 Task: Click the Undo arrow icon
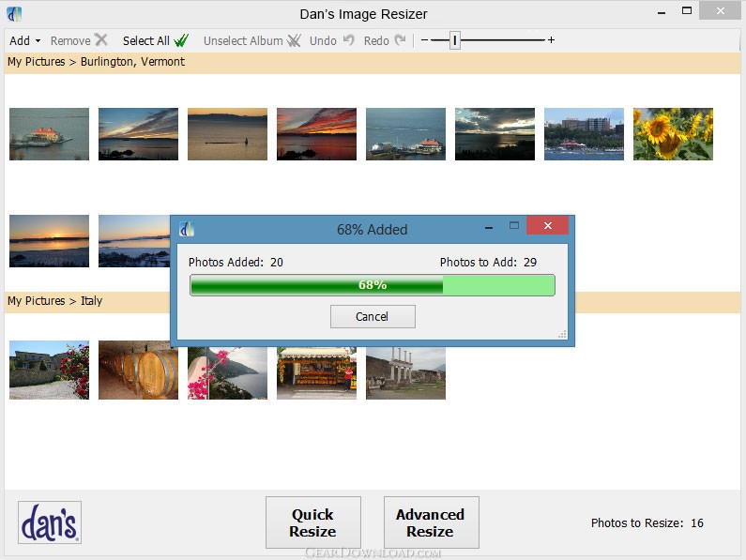pos(349,40)
